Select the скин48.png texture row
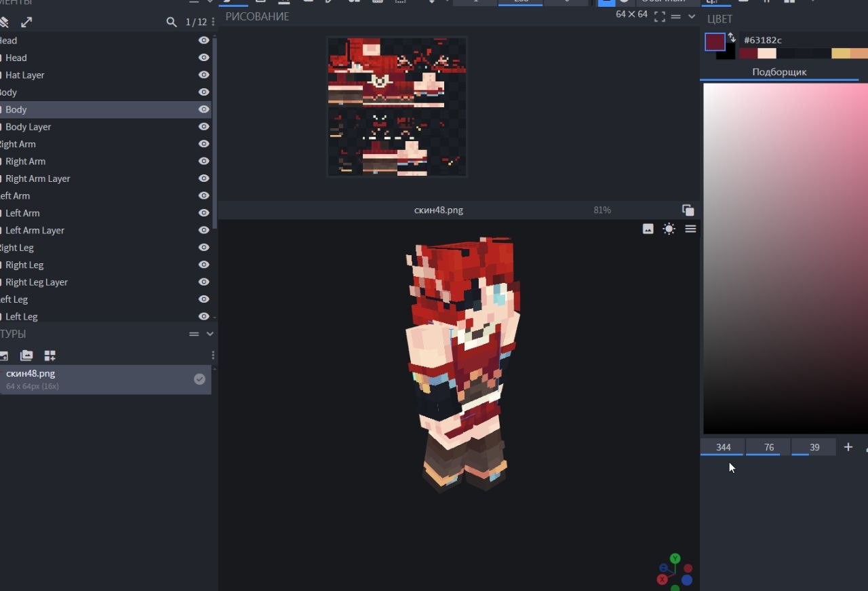 (105, 379)
